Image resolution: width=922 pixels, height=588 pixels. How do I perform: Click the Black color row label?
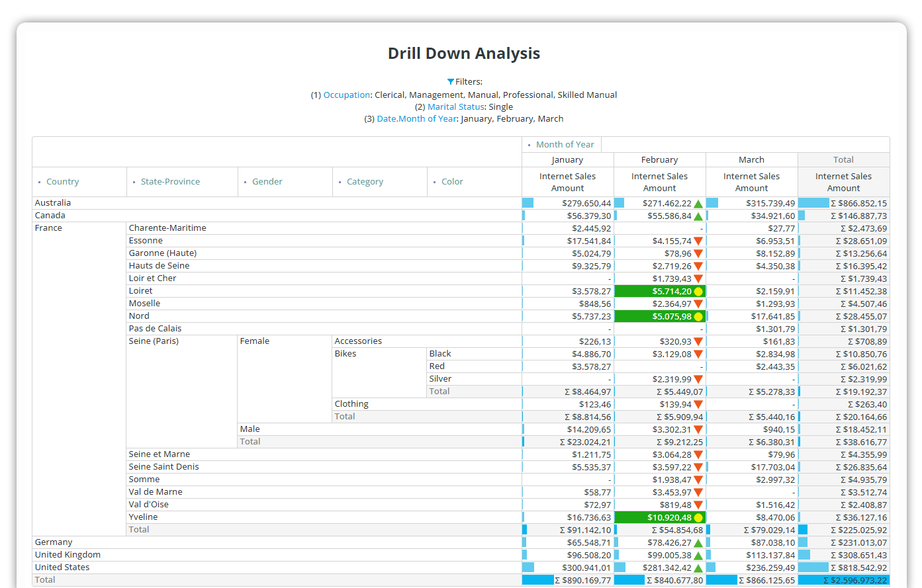[x=440, y=353]
